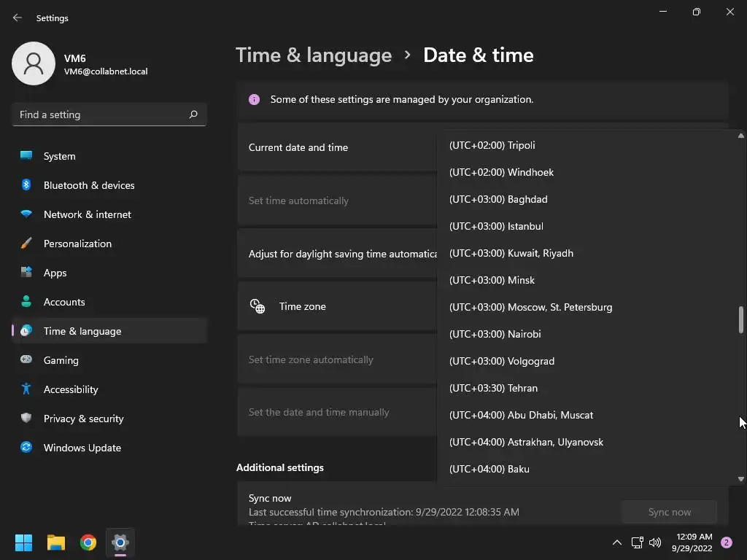Open Apps settings in sidebar
The width and height of the screenshot is (747, 560).
coord(109,273)
